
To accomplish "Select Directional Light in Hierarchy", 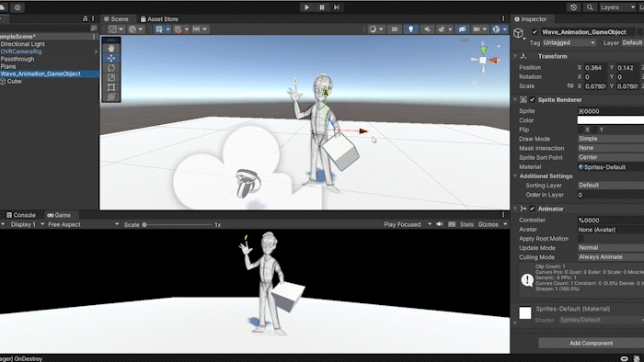I will coord(23,44).
